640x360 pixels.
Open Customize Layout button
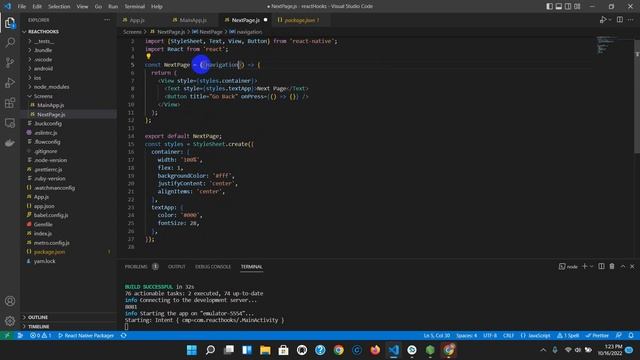pos(577,6)
